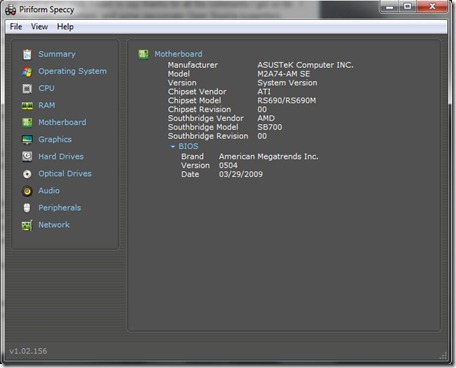Click the RS690/RS690M chipset model value
Image resolution: width=456 pixels, height=368 pixels.
(286, 100)
